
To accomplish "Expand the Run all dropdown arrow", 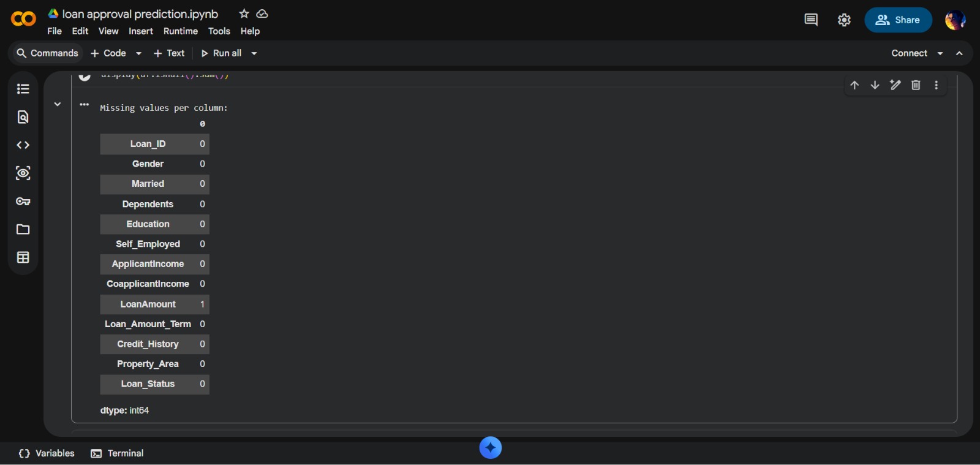I will 254,53.
